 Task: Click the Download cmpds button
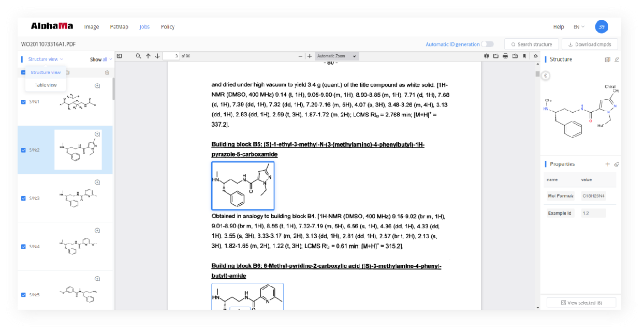(590, 44)
